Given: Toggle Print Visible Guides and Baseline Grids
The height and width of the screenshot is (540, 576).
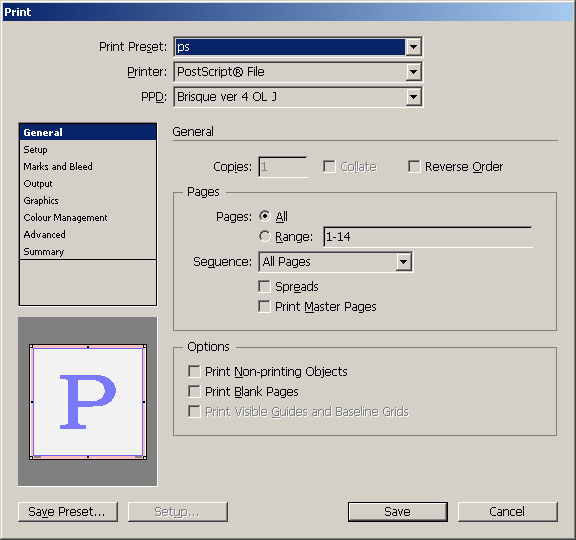Looking at the screenshot, I should (194, 411).
